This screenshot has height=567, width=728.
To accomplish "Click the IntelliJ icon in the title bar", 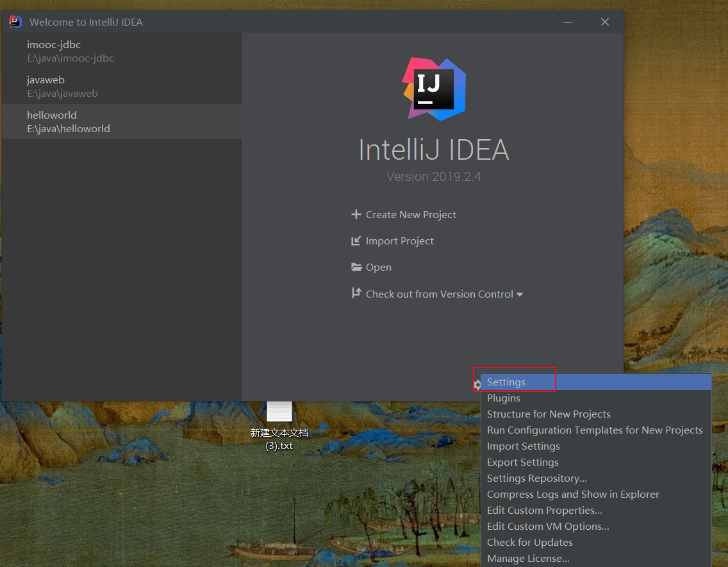I will pos(15,21).
